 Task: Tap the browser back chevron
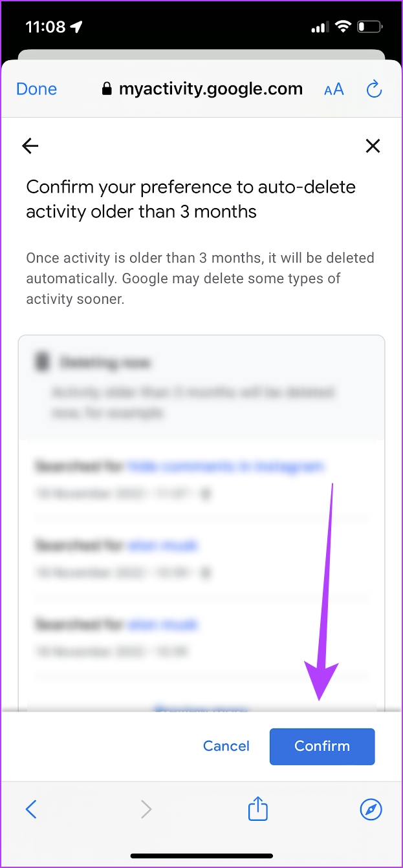pos(30,809)
